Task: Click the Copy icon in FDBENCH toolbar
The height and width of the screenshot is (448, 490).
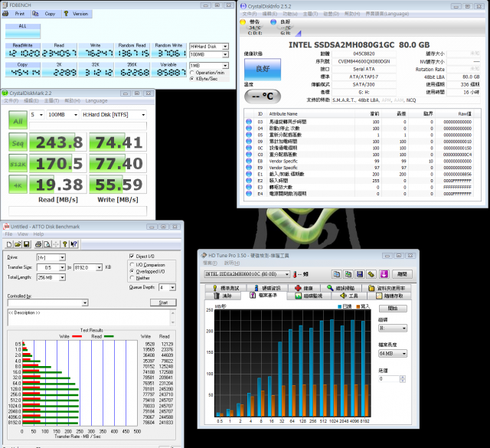Action: (x=36, y=14)
